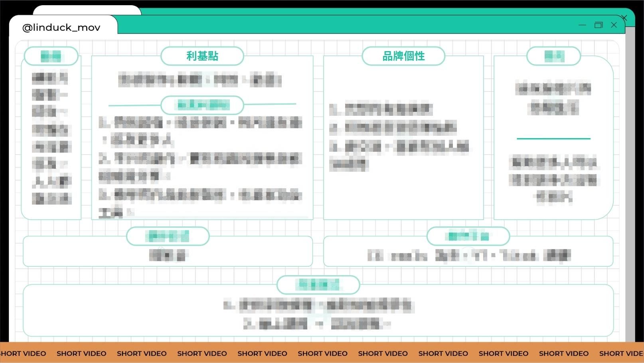This screenshot has width=644, height=363.
Task: Switch to the blank background tab behind @linduck_mov
Action: (x=87, y=10)
